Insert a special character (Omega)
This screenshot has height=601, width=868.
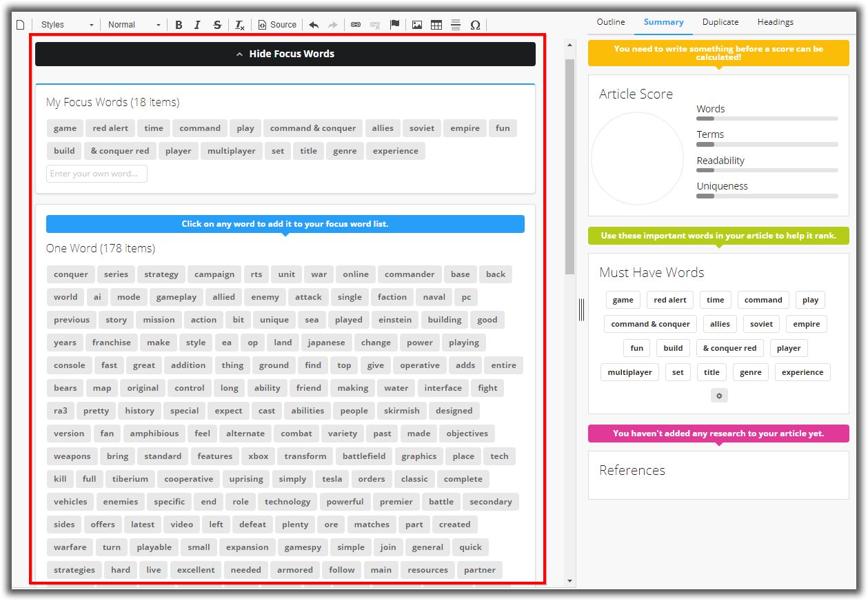(475, 25)
